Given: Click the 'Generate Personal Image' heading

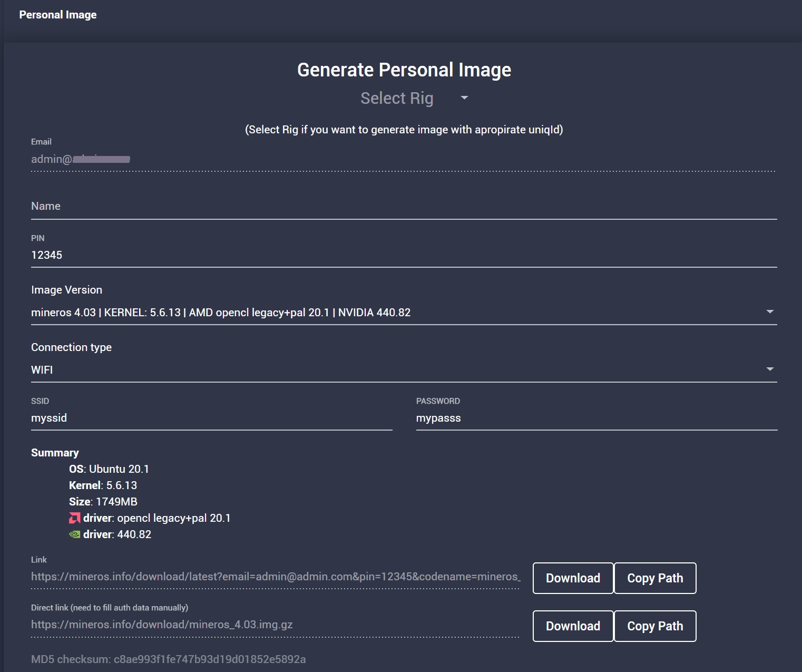Looking at the screenshot, I should click(x=404, y=70).
